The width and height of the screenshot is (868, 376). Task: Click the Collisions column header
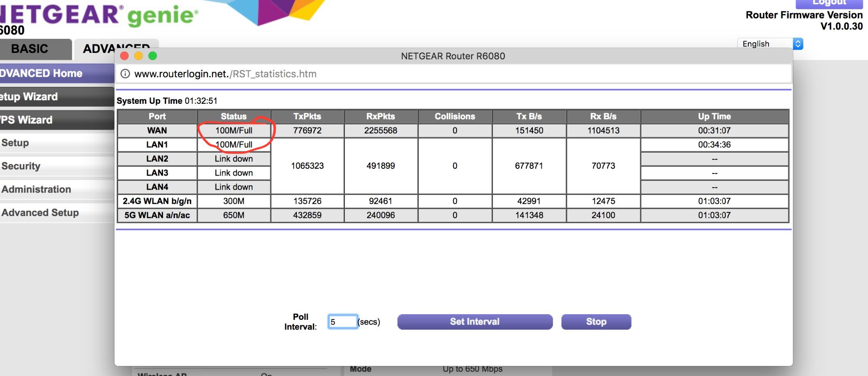pos(455,116)
